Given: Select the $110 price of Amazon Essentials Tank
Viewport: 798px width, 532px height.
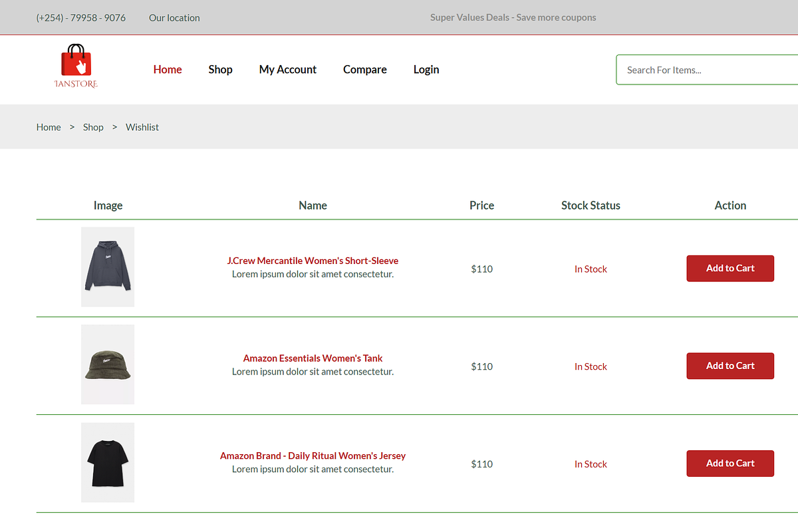Looking at the screenshot, I should tap(481, 366).
